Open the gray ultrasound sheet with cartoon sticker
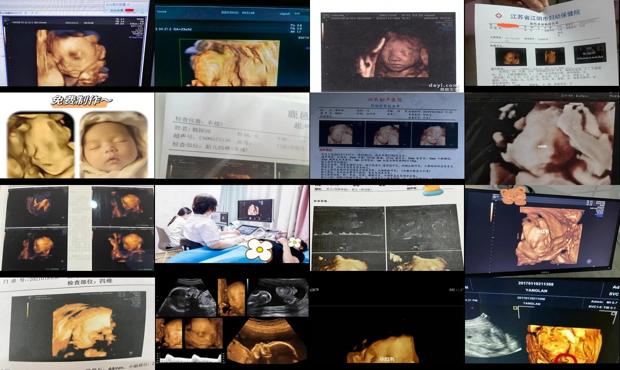620x370 pixels. coord(387,228)
